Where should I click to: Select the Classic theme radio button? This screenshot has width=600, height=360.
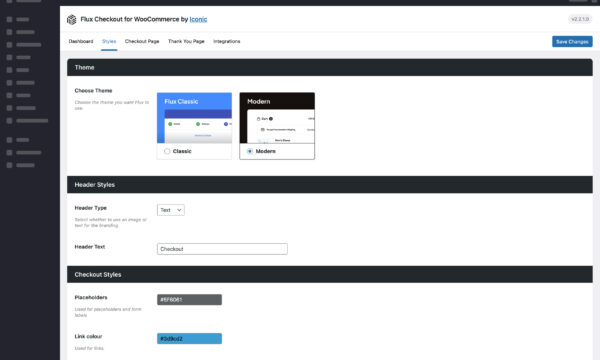(x=167, y=151)
